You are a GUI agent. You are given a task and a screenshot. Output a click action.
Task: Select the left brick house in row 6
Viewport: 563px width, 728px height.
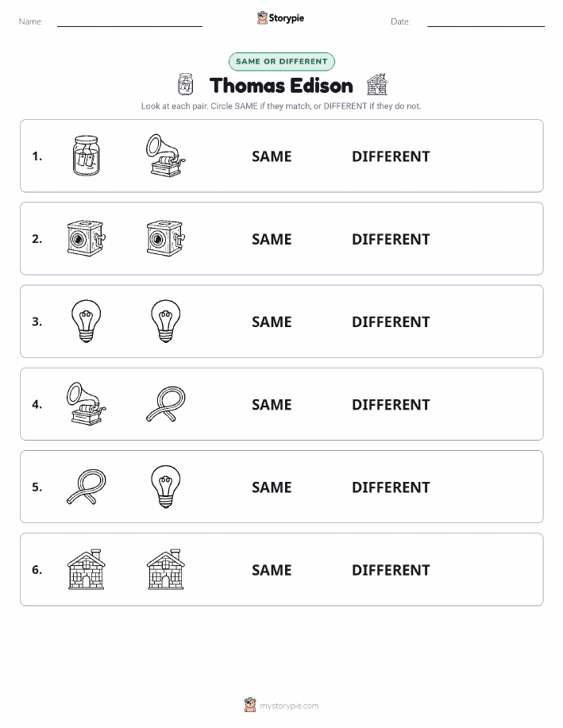point(86,569)
